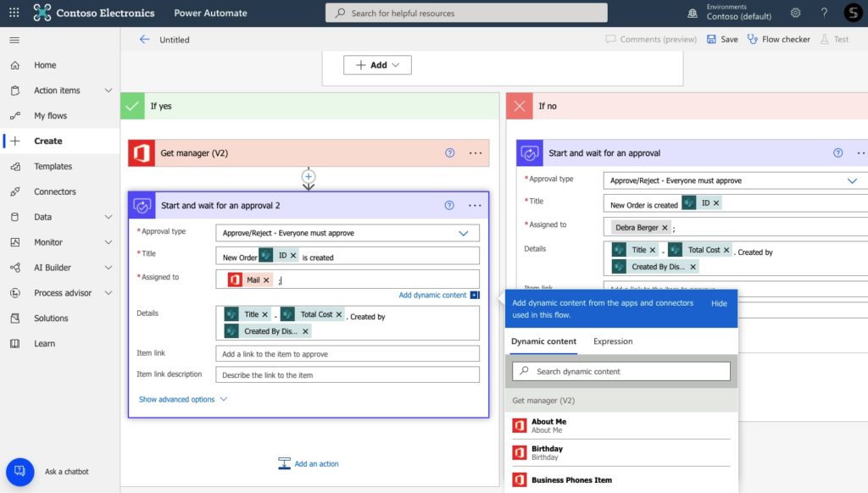Open the help question mark in header
Viewport: 868px width, 493px height.
(824, 13)
